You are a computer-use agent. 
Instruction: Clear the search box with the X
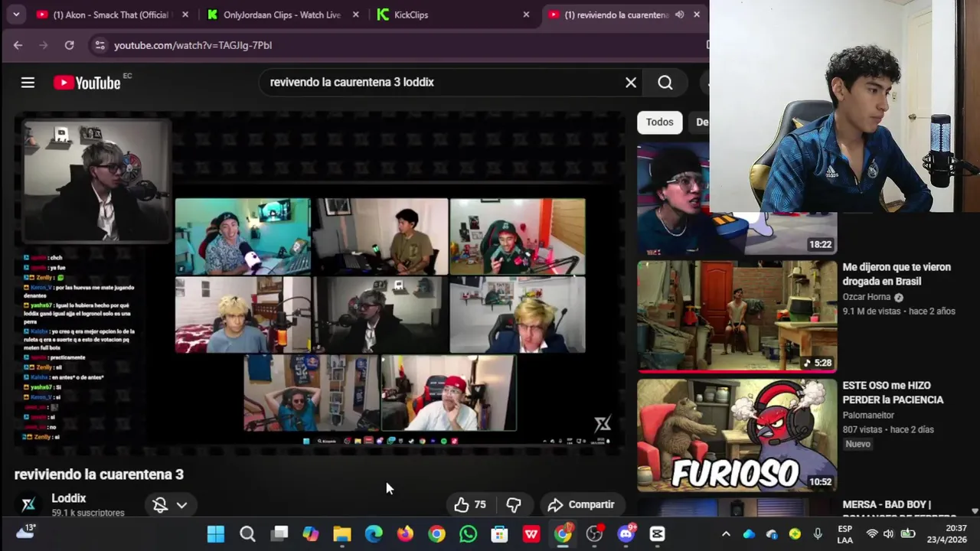631,83
